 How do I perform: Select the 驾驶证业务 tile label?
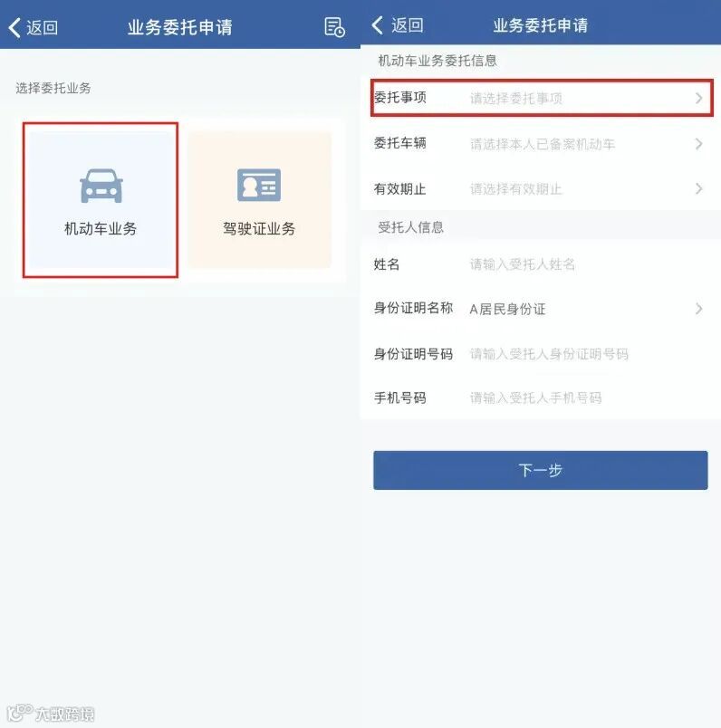point(259,228)
